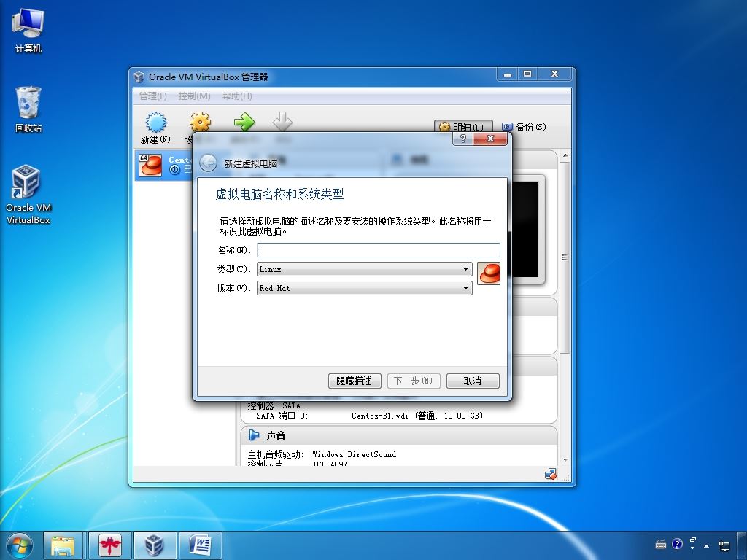Click the help question mark in wizard
This screenshot has height=560, width=747.
[x=462, y=139]
